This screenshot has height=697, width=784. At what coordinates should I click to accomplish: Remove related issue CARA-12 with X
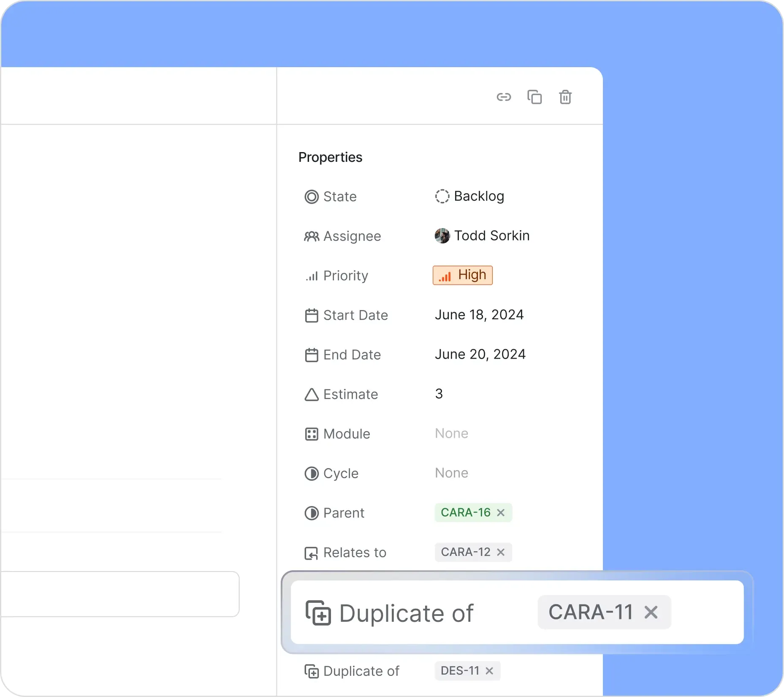pos(501,553)
